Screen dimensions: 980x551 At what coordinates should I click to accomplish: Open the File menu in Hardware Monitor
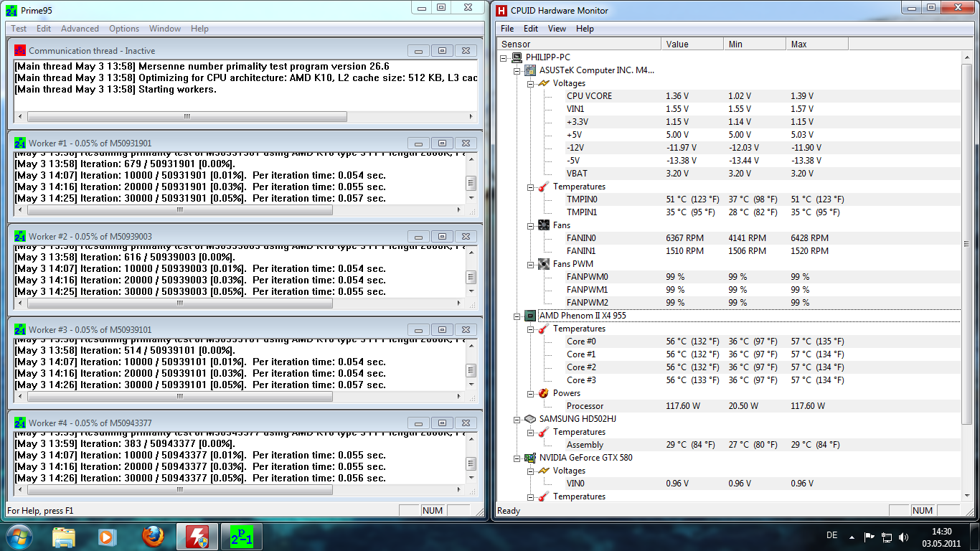coord(507,29)
